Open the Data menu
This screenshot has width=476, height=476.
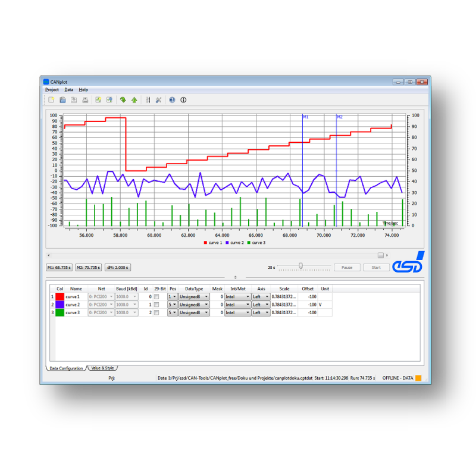(x=69, y=90)
